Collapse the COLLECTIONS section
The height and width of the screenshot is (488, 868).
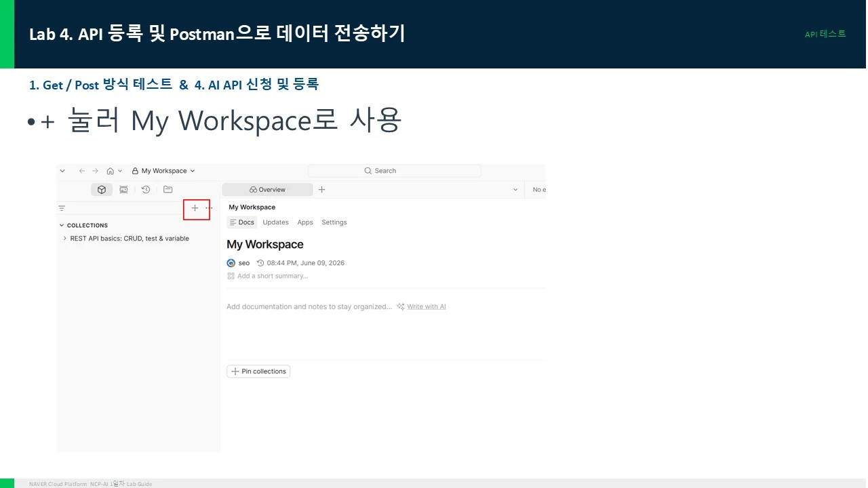(x=62, y=225)
